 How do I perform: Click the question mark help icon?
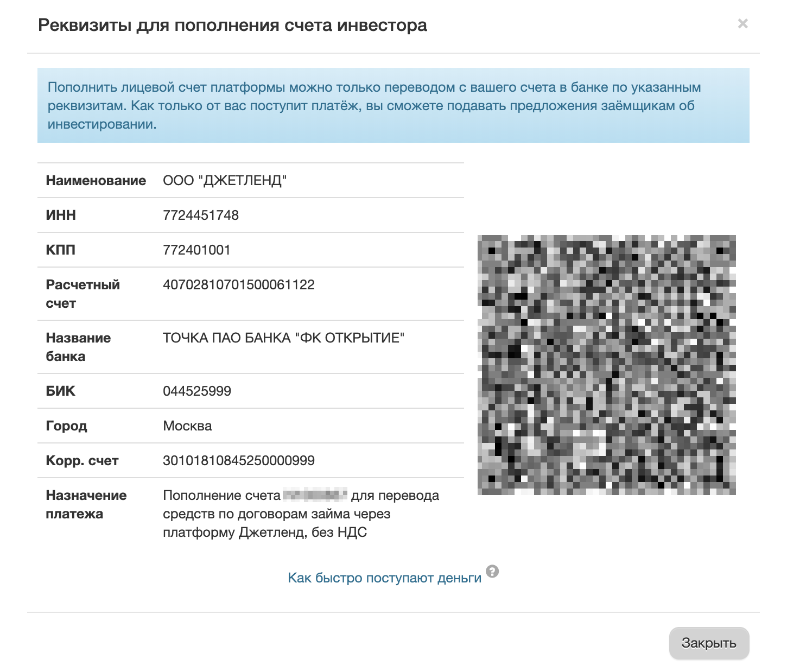(492, 572)
